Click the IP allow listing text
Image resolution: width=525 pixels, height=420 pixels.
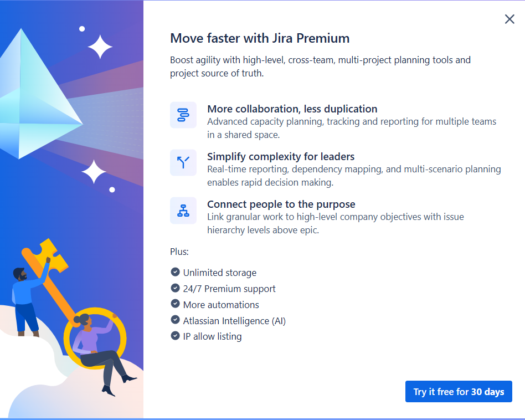(212, 336)
